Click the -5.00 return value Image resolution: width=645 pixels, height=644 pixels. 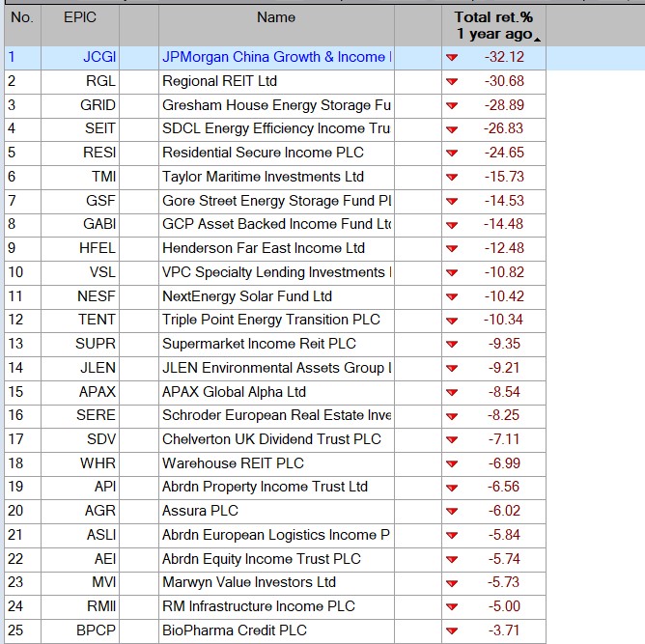click(504, 606)
